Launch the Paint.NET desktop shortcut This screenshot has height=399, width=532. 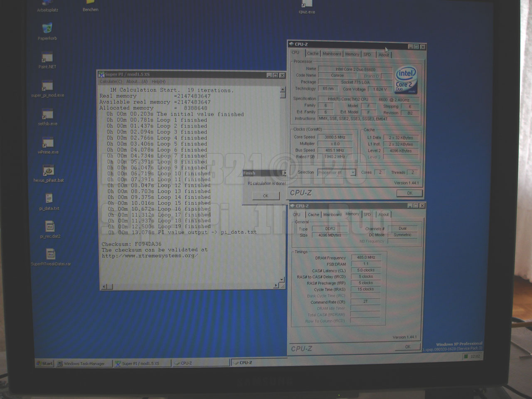[47, 60]
